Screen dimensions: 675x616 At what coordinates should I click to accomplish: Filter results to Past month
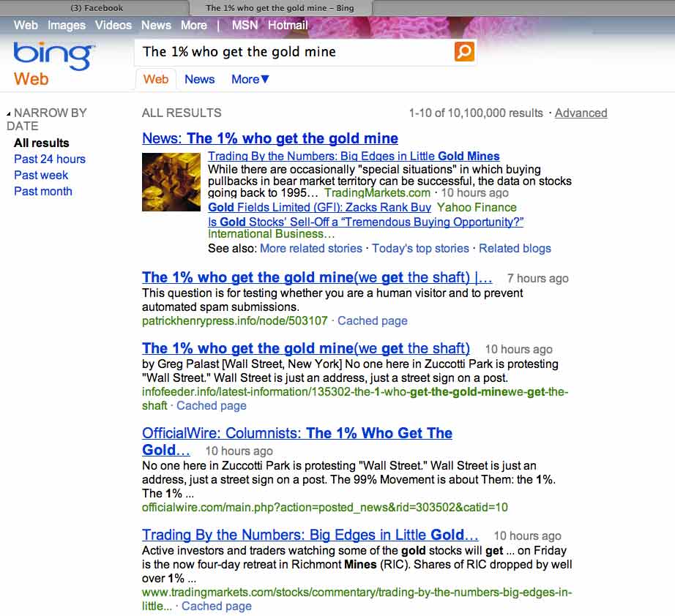point(43,192)
